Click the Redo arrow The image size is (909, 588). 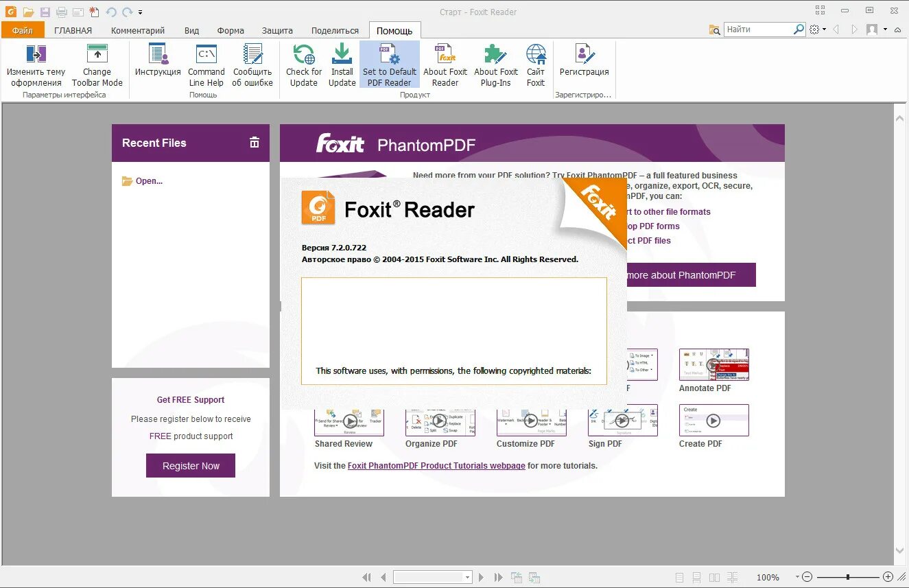(x=127, y=12)
